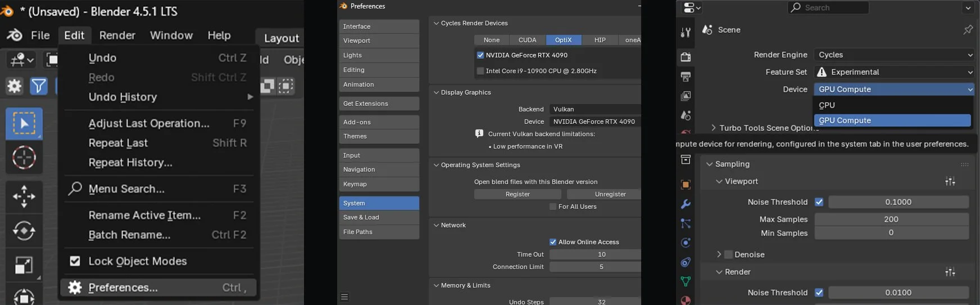Select the OptiX render device type
This screenshot has width=980, height=305.
pyautogui.click(x=563, y=40)
